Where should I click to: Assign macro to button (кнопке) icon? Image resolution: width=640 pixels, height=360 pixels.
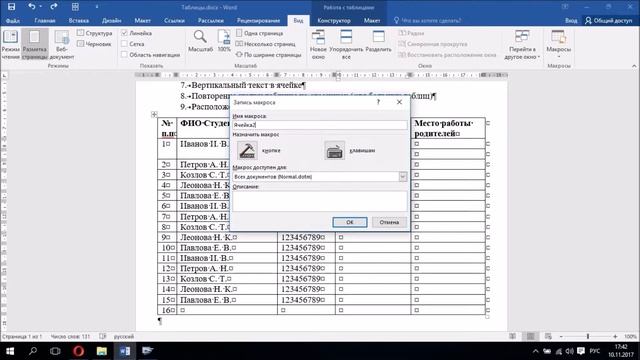pyautogui.click(x=247, y=151)
